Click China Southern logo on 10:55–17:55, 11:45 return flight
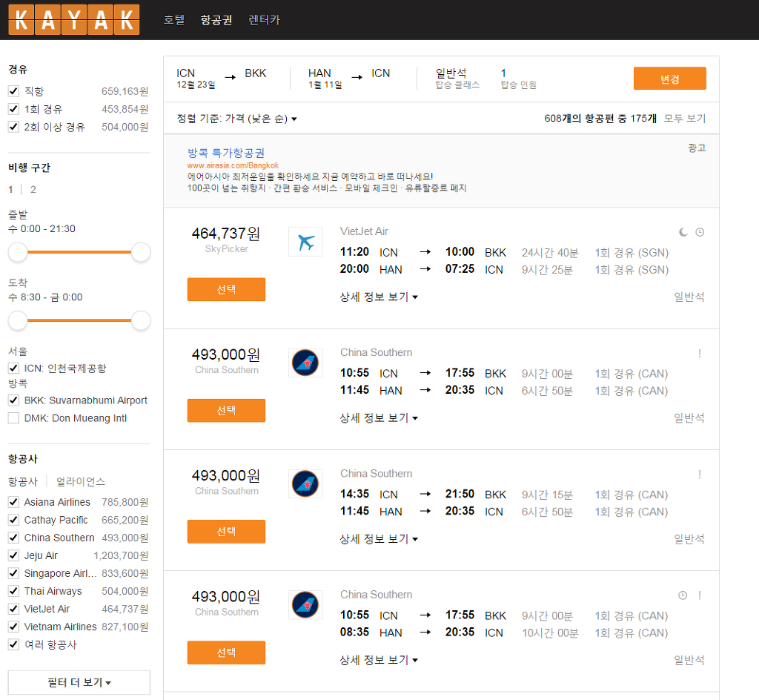The image size is (759, 700). 305,363
